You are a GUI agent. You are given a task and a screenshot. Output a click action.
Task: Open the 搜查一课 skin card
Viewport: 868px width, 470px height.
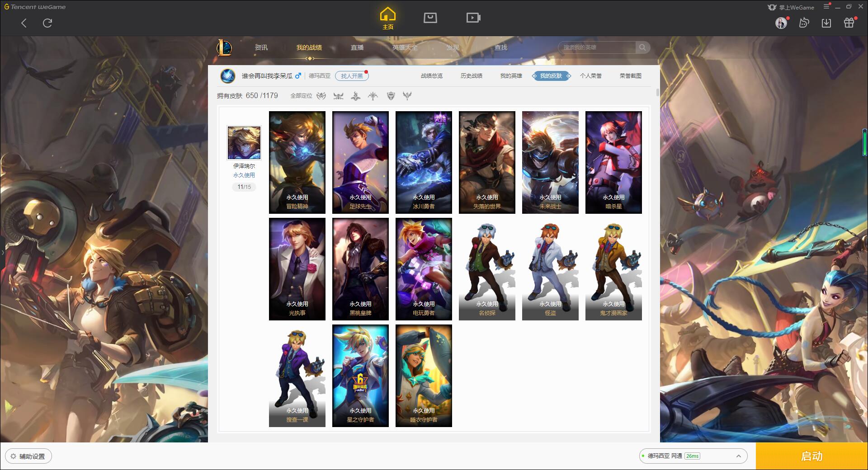click(x=297, y=376)
